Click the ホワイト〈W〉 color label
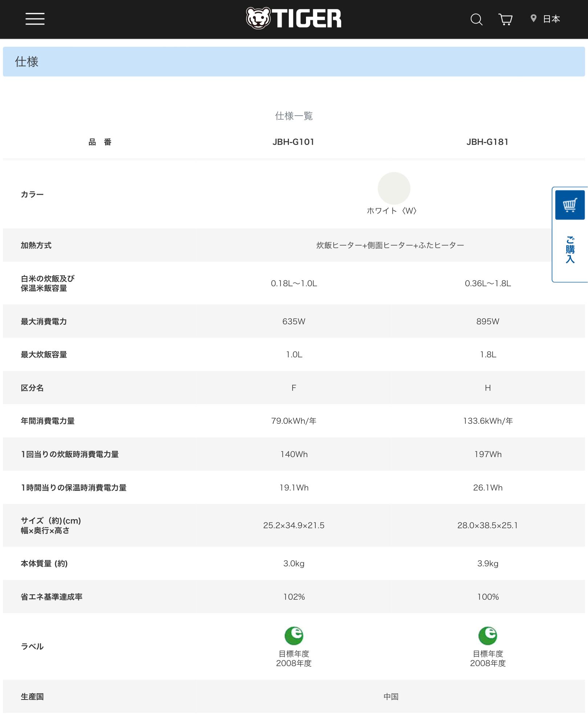 [x=392, y=211]
